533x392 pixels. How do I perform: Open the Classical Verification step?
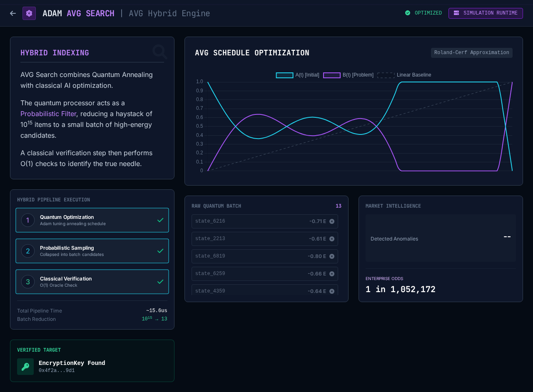(x=92, y=282)
